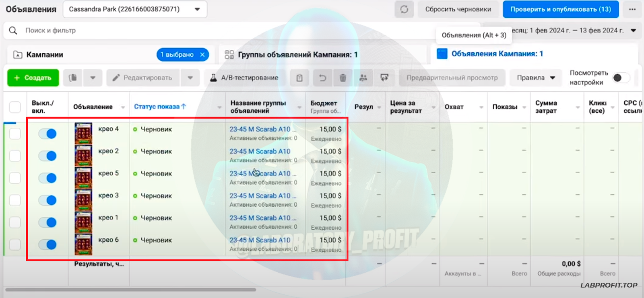Expand the Правила dropdown

(536, 78)
